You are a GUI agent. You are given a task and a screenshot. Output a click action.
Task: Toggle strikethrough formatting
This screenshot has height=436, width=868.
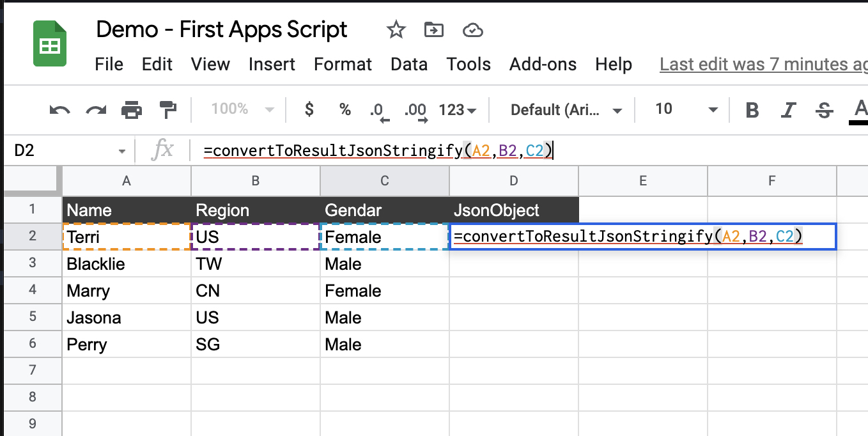tap(825, 110)
